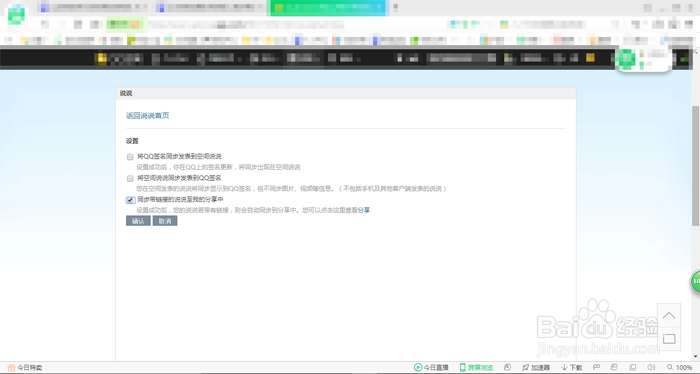Uncheck 同步带链接的说说至我的分享中 checkbox

130,200
